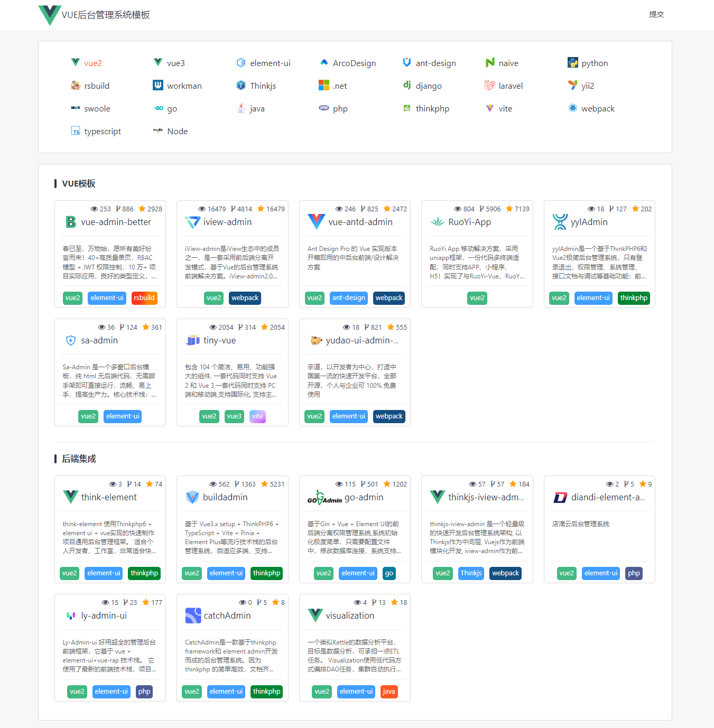Click the yudao-ui-admin project logo icon
Image resolution: width=714 pixels, height=728 pixels.
(316, 341)
